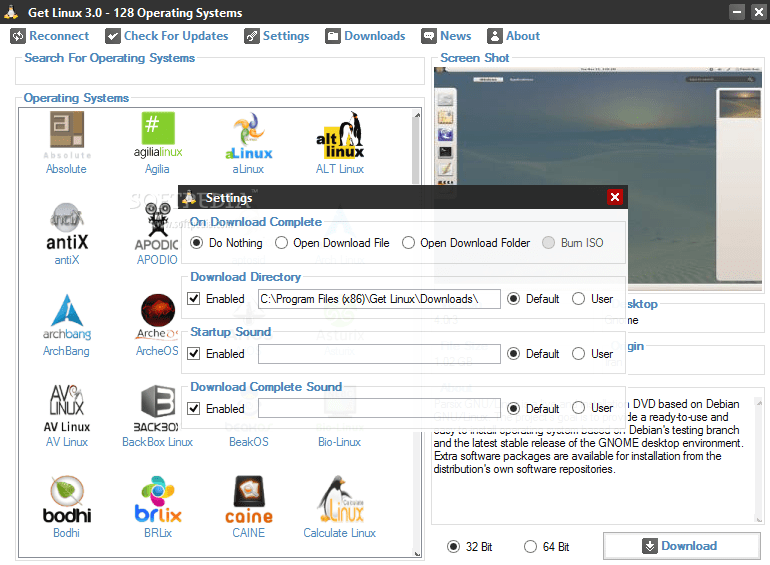
Task: Select the Calculate Linux penguin logo
Action: [x=340, y=499]
